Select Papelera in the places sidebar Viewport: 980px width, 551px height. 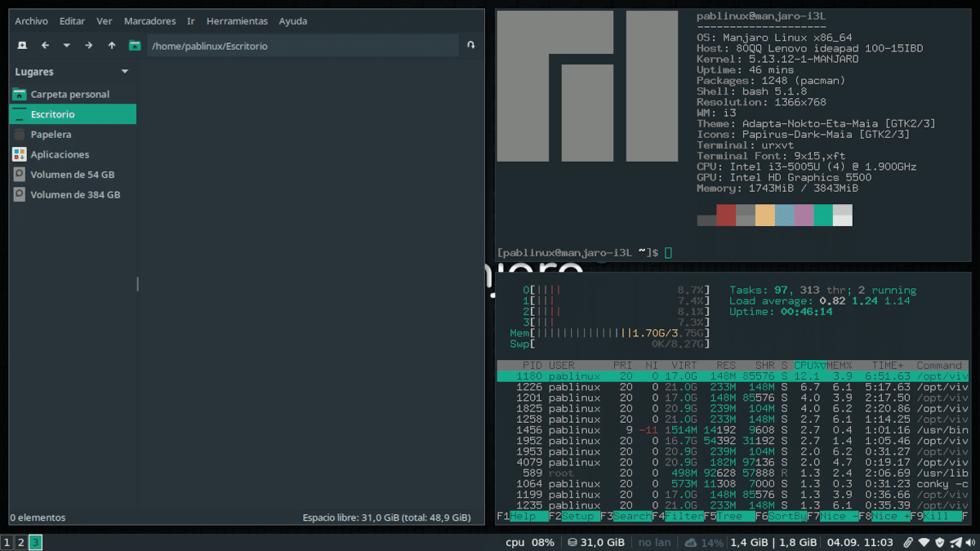(51, 134)
